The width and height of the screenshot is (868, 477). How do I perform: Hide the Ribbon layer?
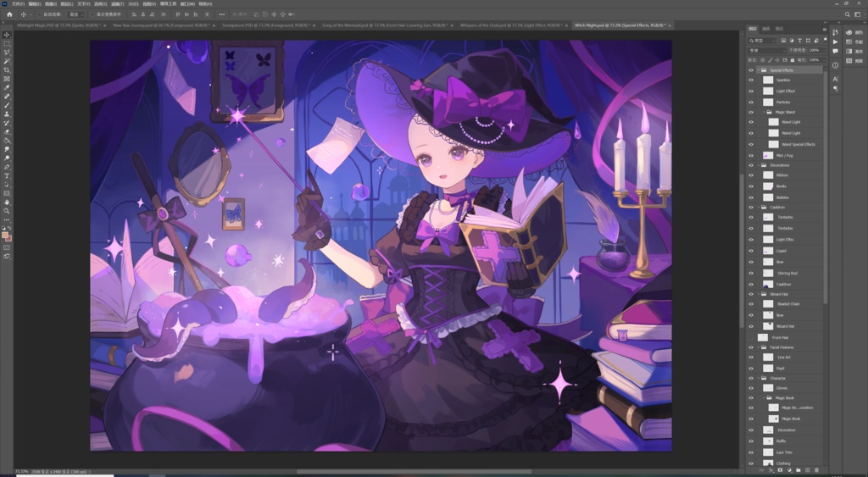[751, 175]
